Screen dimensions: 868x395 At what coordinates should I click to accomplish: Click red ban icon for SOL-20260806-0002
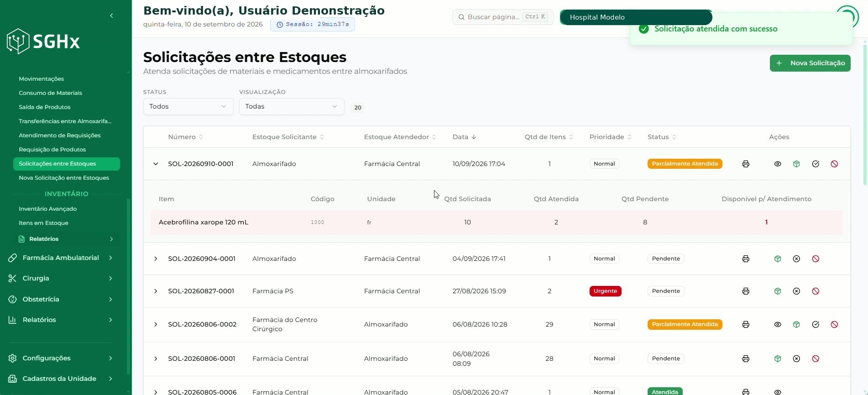[x=834, y=324]
